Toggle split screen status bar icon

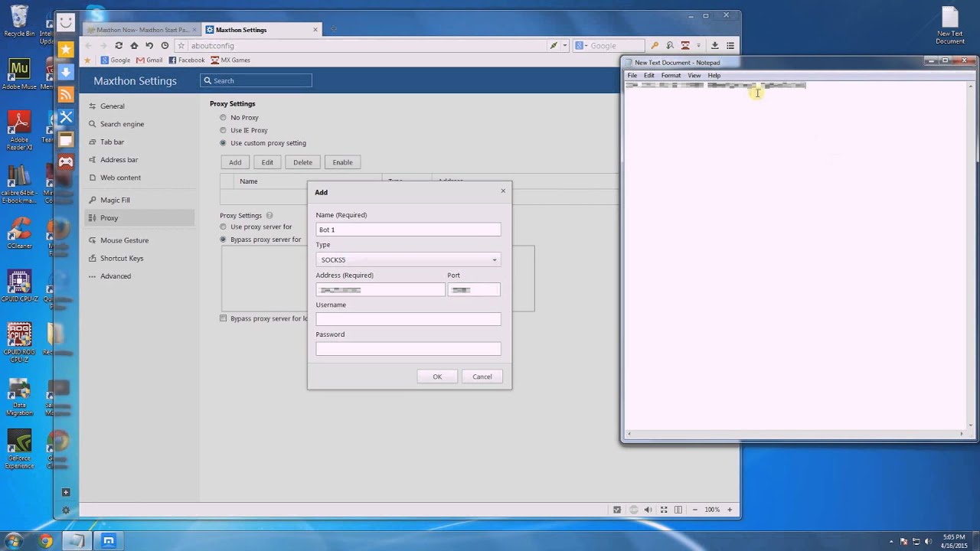pos(678,510)
